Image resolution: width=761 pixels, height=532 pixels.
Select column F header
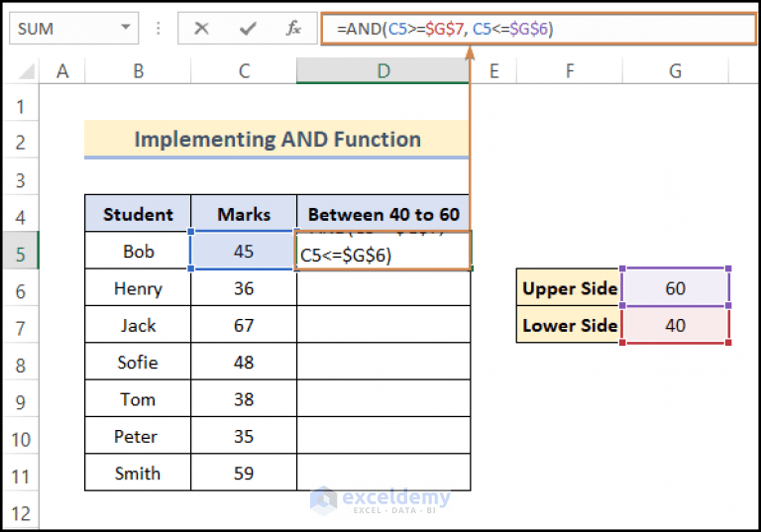point(570,71)
